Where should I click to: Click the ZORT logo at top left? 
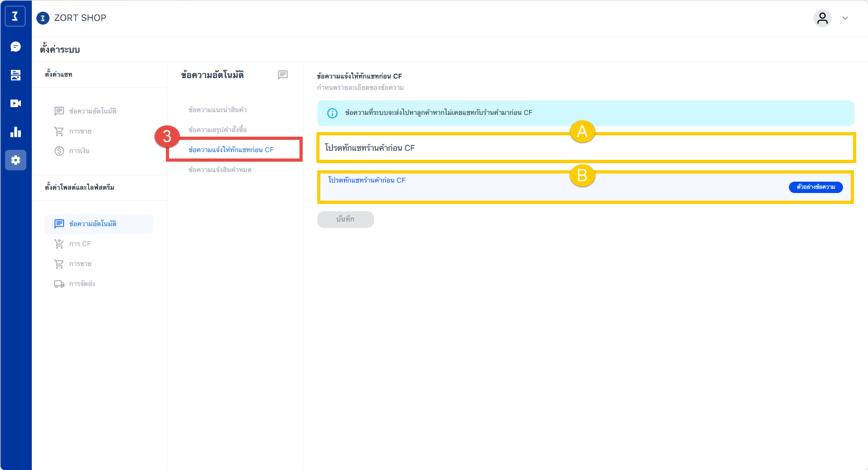pos(15,16)
